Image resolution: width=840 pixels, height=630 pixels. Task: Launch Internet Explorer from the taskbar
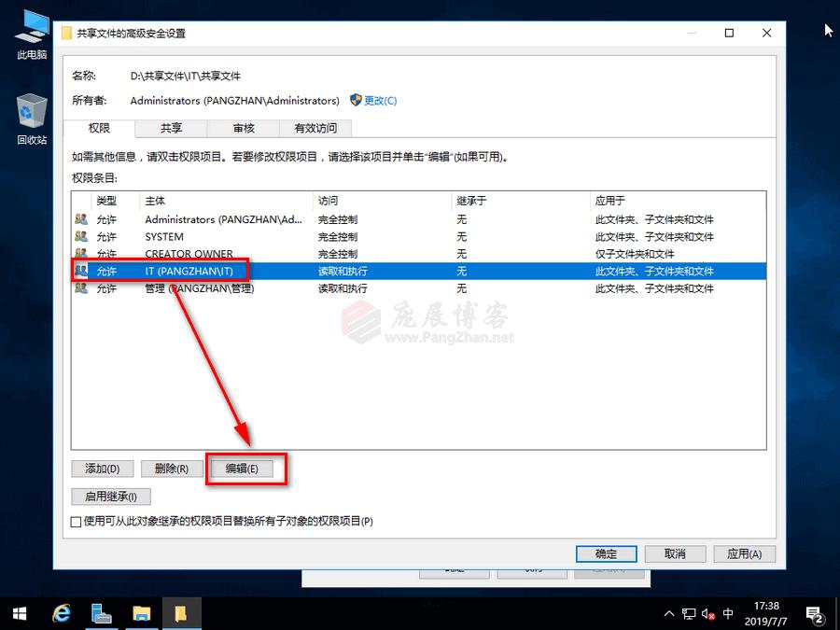(62, 613)
